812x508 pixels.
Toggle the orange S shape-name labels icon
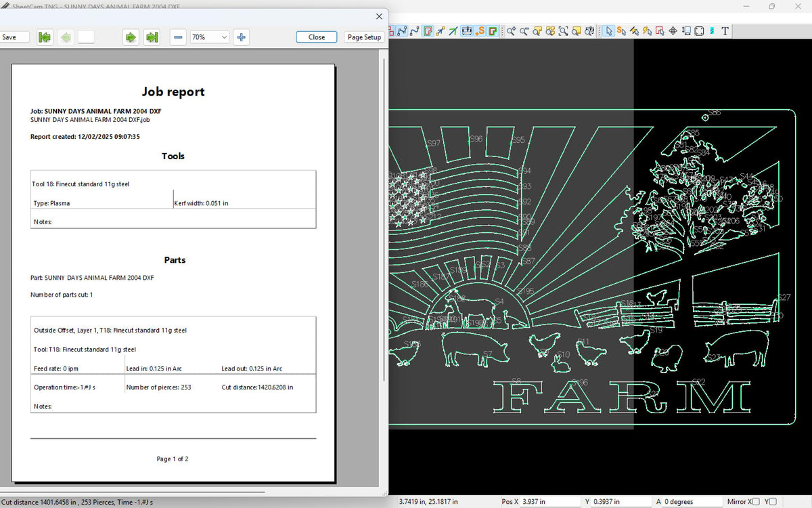coord(480,31)
